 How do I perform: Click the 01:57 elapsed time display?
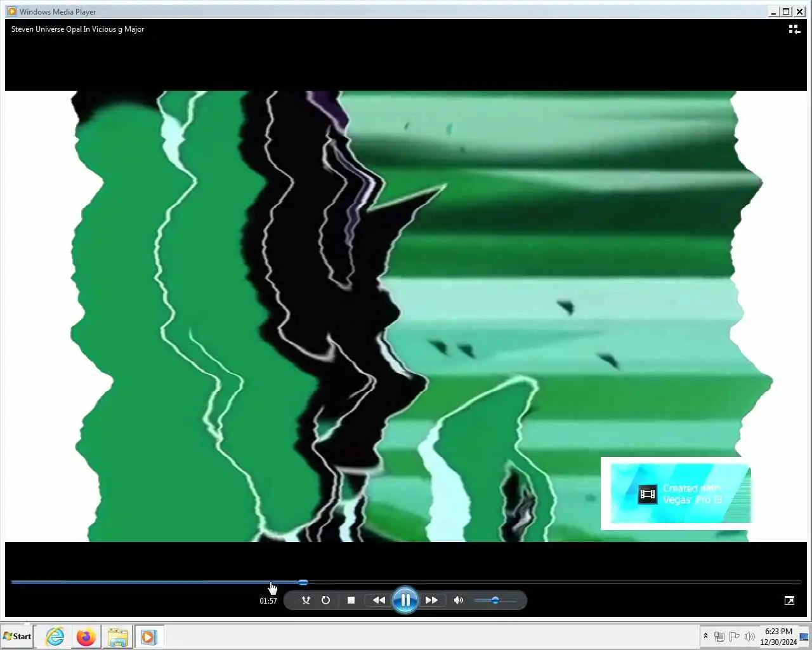[x=268, y=600]
